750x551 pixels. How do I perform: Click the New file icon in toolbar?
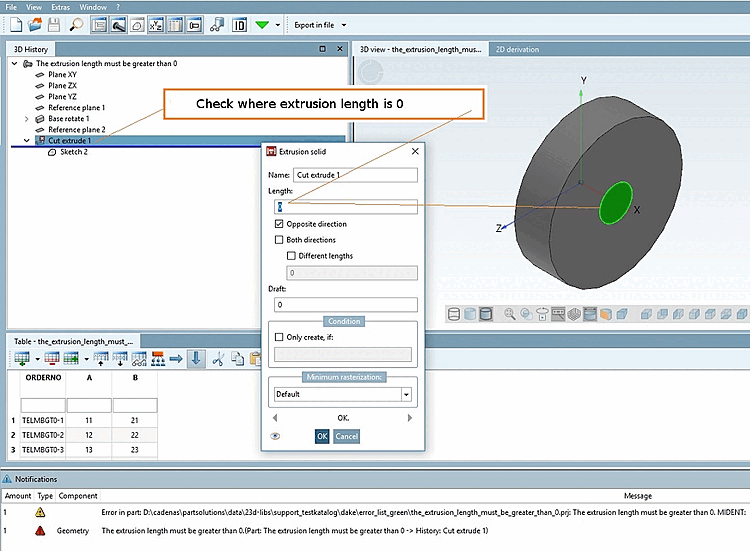[x=16, y=24]
